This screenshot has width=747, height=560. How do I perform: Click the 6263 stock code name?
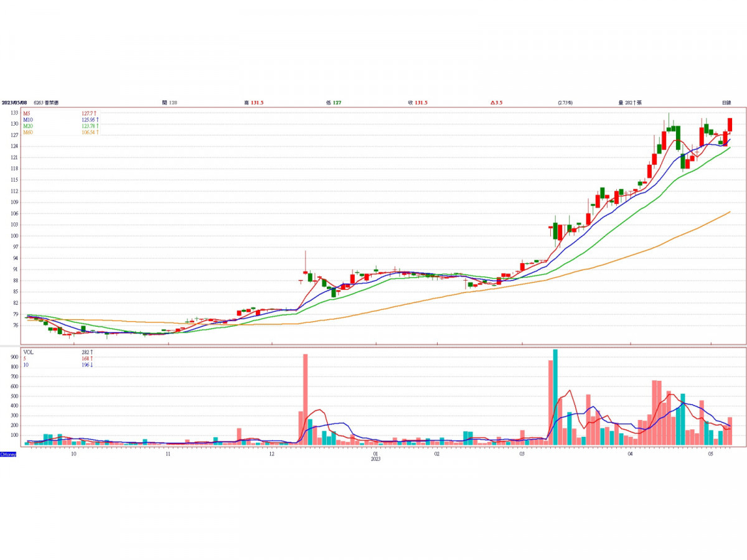[47, 103]
